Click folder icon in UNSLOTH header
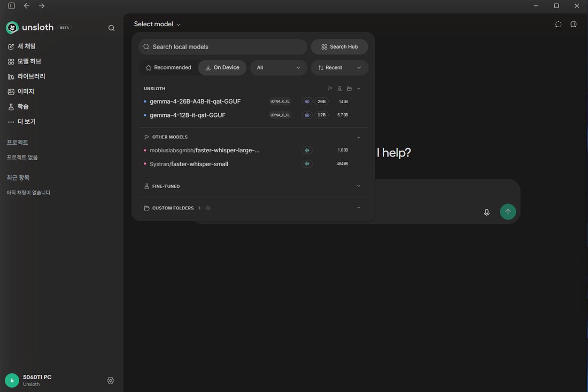This screenshot has width=588, height=392. [349, 89]
